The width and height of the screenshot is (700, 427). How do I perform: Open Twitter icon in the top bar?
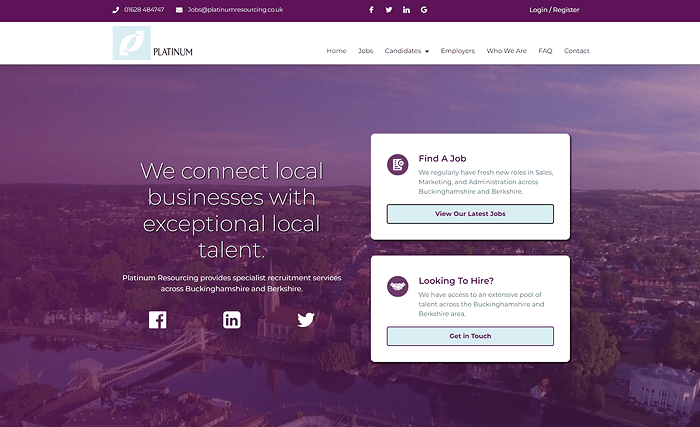[x=389, y=10]
